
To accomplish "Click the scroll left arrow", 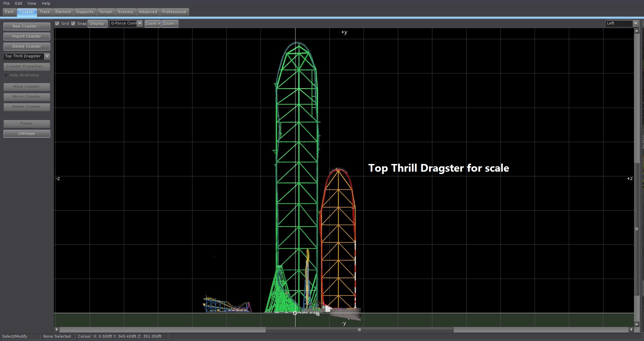I will tap(56, 330).
